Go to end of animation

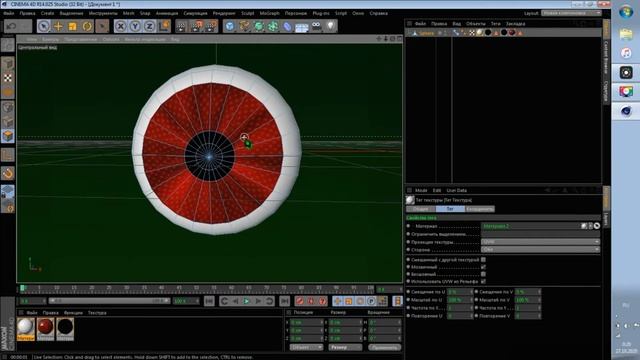click(x=284, y=301)
